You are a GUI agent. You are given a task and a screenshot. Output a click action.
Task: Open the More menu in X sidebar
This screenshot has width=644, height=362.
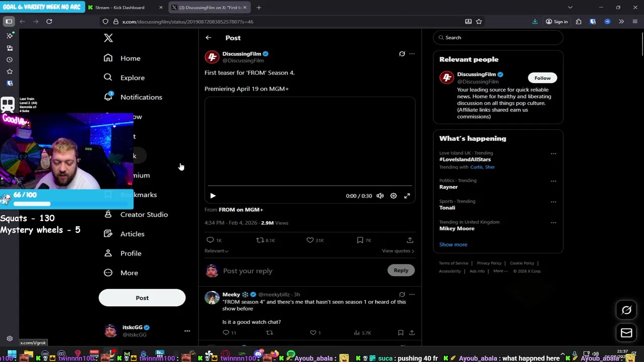121,273
